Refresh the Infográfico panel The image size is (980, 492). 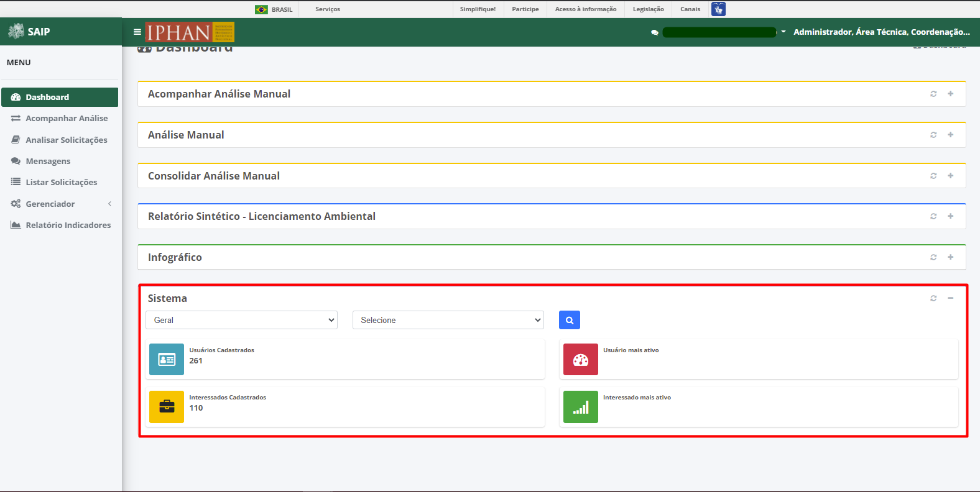pyautogui.click(x=933, y=257)
